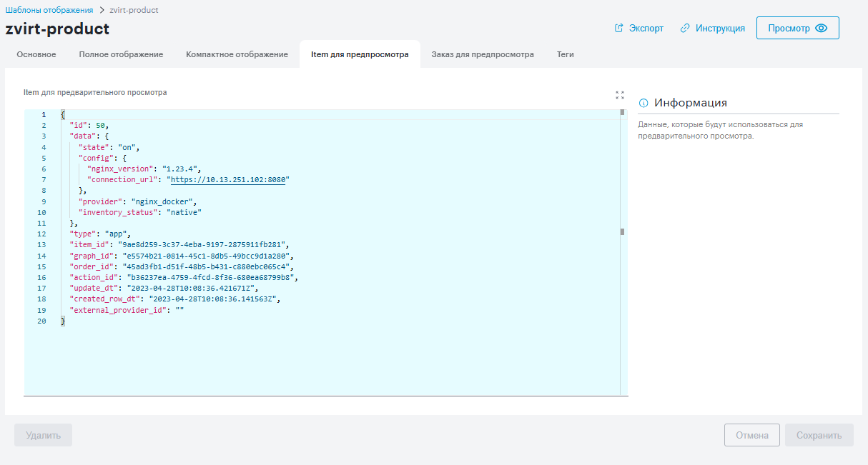Viewport: 868px width, 465px height.
Task: Click the "action_id" line in editor
Action: pos(184,277)
